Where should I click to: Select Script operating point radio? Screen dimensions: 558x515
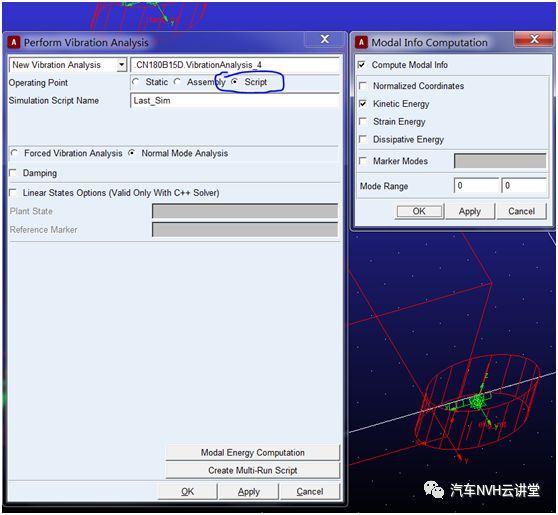pos(235,82)
